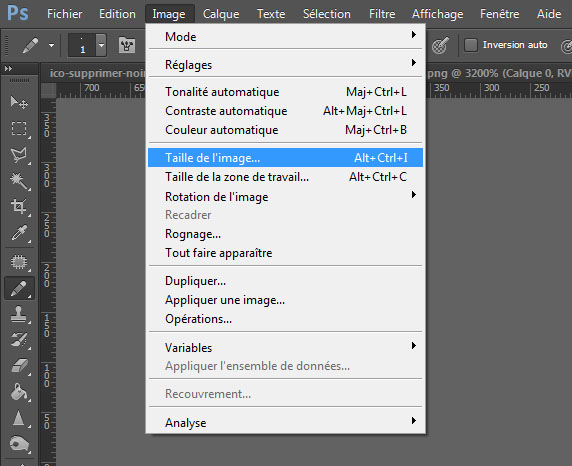Screen dimensions: 572x466
Task: Open the Fenêtre menu
Action: pos(499,14)
